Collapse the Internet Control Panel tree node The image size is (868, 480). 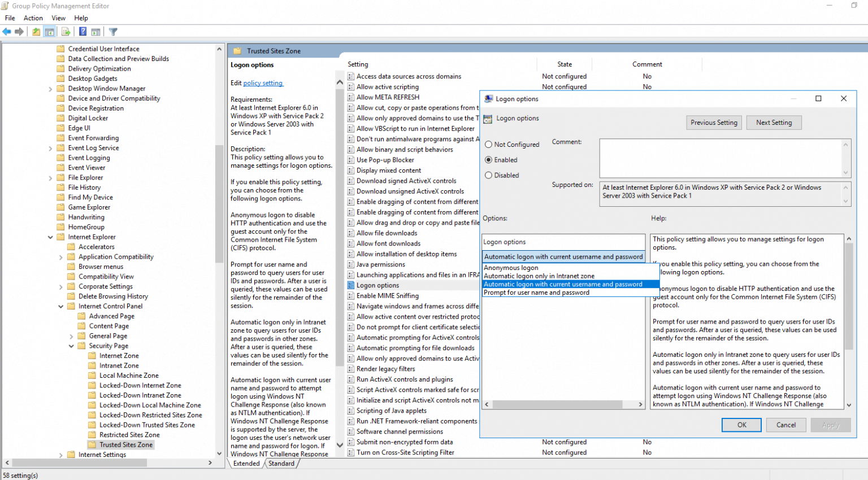(x=61, y=307)
